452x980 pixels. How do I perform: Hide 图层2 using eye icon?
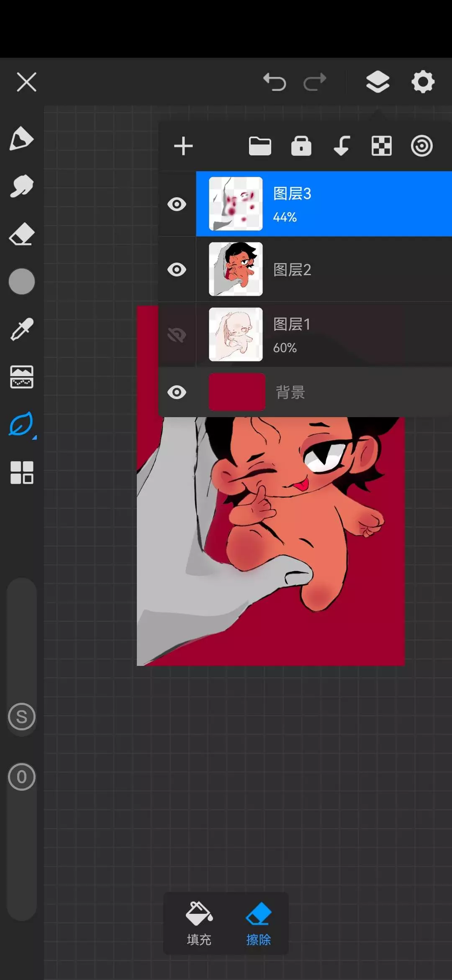tap(177, 270)
